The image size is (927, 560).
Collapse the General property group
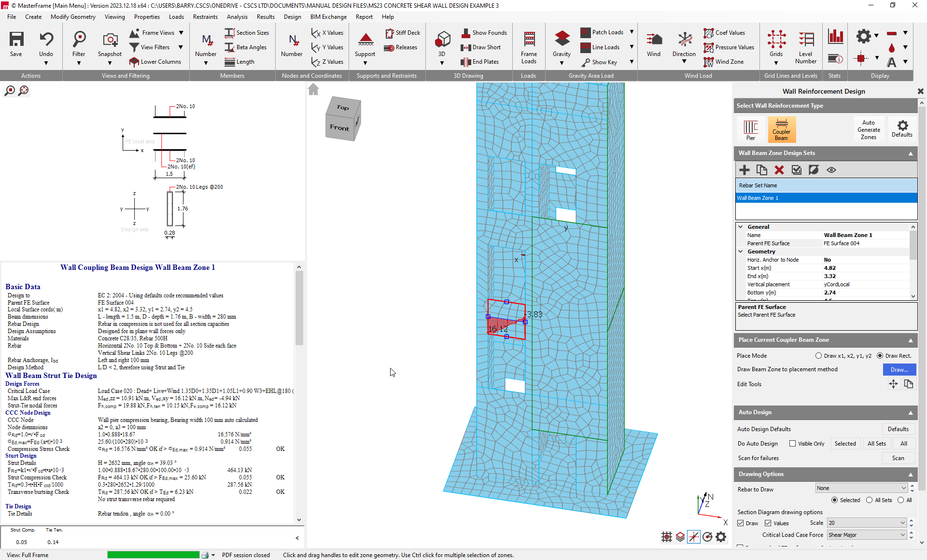coord(741,227)
